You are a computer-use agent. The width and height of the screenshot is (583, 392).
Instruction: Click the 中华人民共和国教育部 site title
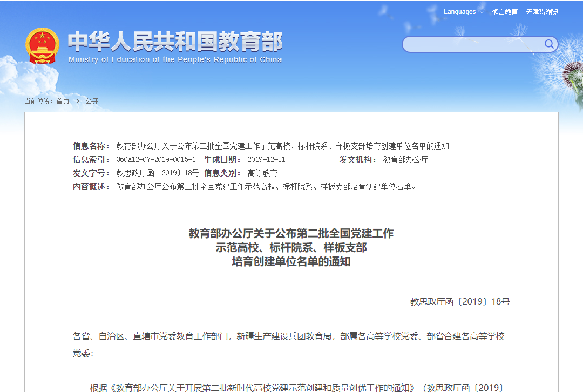point(175,41)
